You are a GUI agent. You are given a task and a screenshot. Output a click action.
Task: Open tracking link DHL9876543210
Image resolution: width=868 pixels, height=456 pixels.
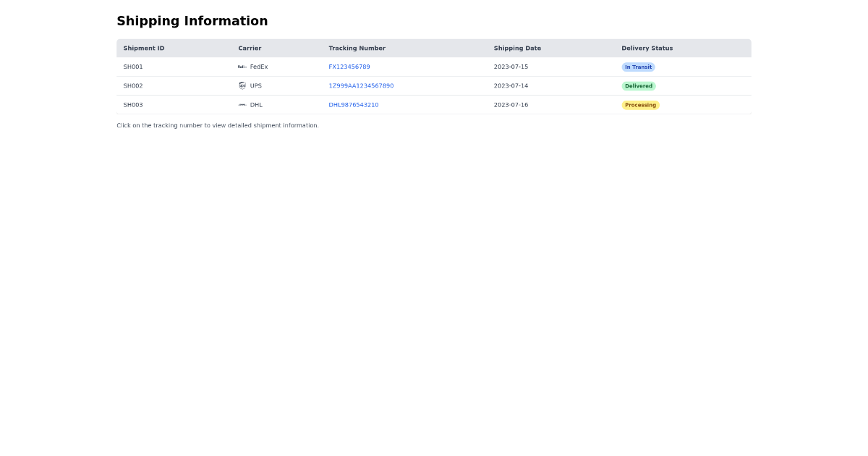[353, 104]
